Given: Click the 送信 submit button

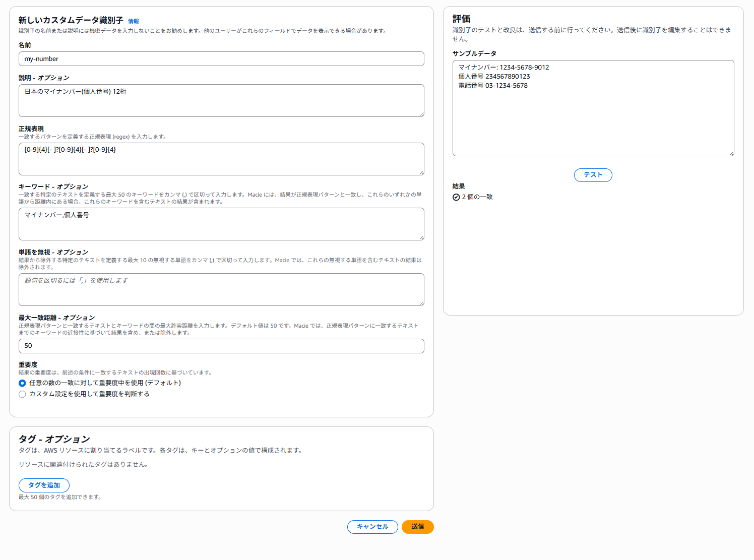Looking at the screenshot, I should [x=418, y=527].
